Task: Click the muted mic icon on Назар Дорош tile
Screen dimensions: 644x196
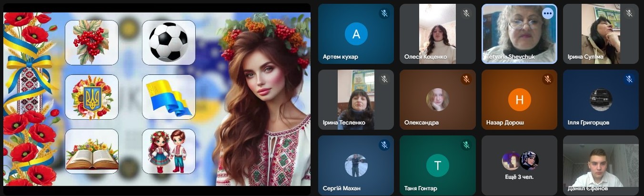Action: tap(547, 79)
